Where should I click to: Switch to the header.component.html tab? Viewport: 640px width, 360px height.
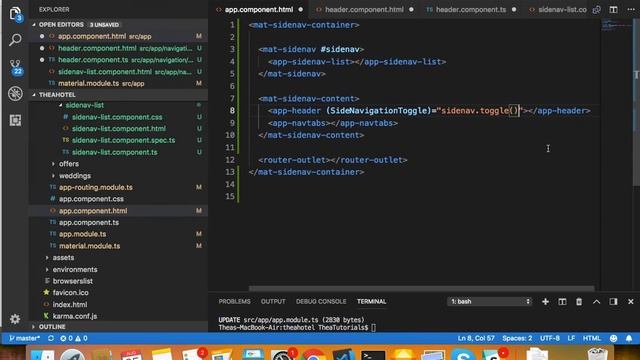coord(364,9)
